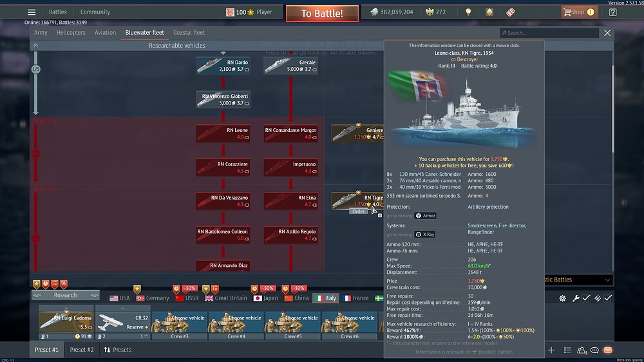Viewport: 644px width, 362px height.
Task: Select the China nation flag
Action: click(296, 298)
